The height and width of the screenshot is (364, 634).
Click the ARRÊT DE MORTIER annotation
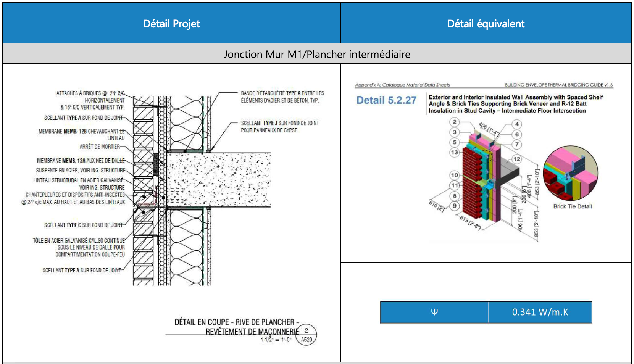click(x=100, y=147)
